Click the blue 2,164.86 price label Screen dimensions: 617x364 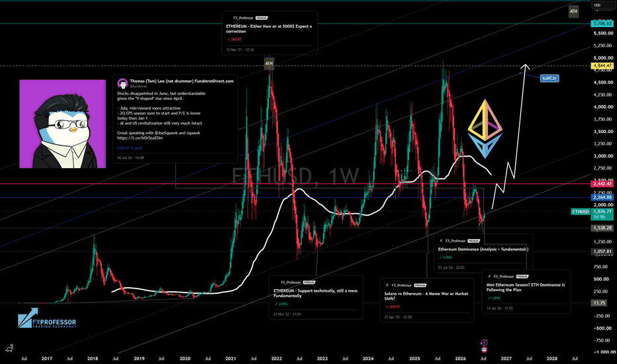[x=602, y=197]
